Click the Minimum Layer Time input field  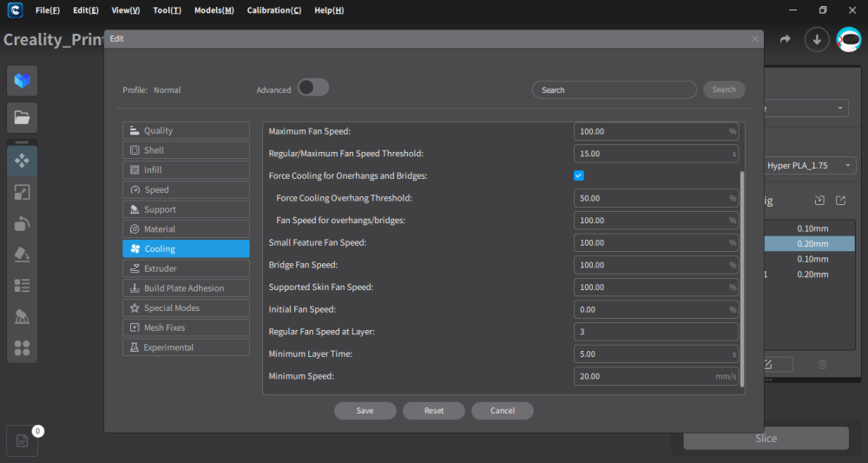pos(656,354)
